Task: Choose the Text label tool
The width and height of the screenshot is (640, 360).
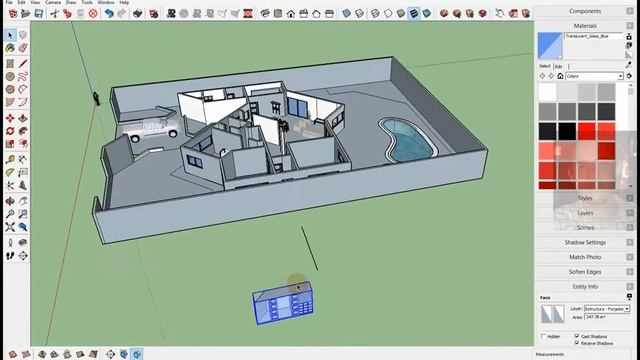Action: (23, 172)
